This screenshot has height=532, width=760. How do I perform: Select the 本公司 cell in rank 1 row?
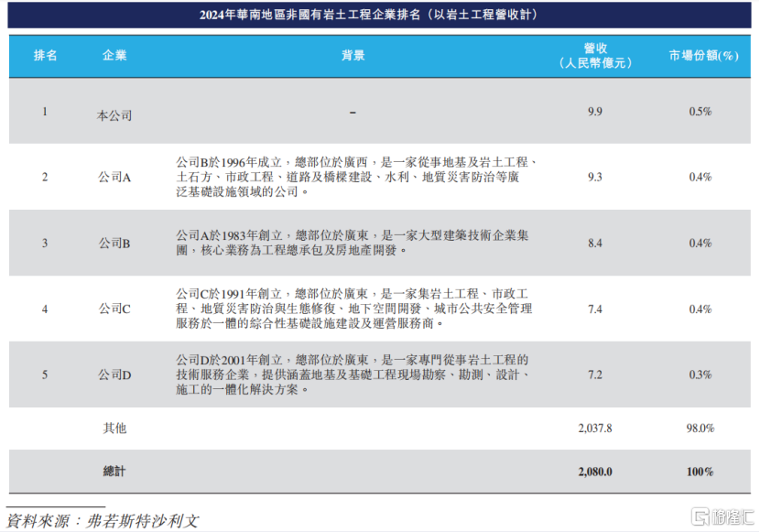pyautogui.click(x=114, y=115)
